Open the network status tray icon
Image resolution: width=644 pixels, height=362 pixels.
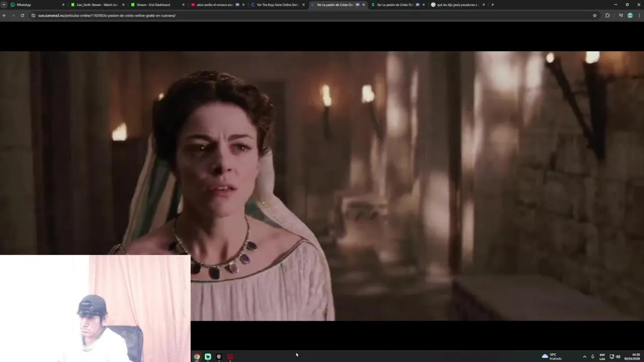pos(612,356)
